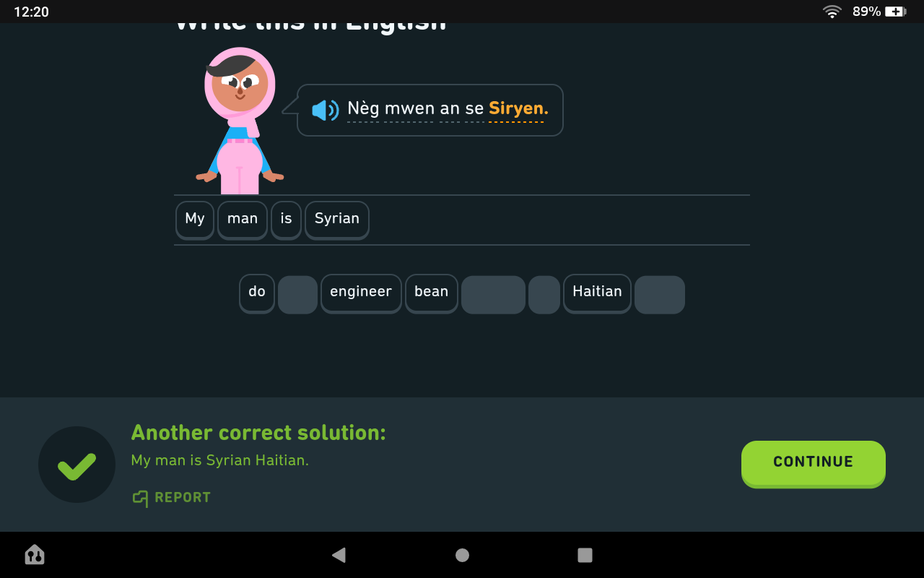Tap the REPORT flag icon
The width and height of the screenshot is (924, 578).
(x=140, y=498)
